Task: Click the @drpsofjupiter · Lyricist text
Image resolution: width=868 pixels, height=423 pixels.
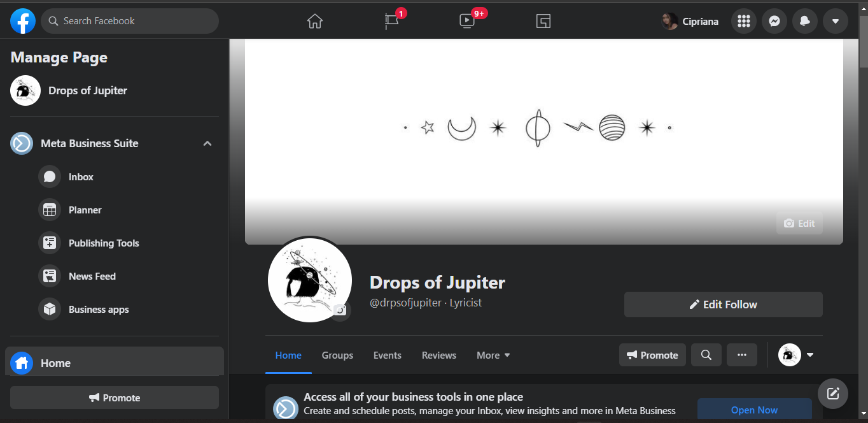Action: (x=426, y=303)
